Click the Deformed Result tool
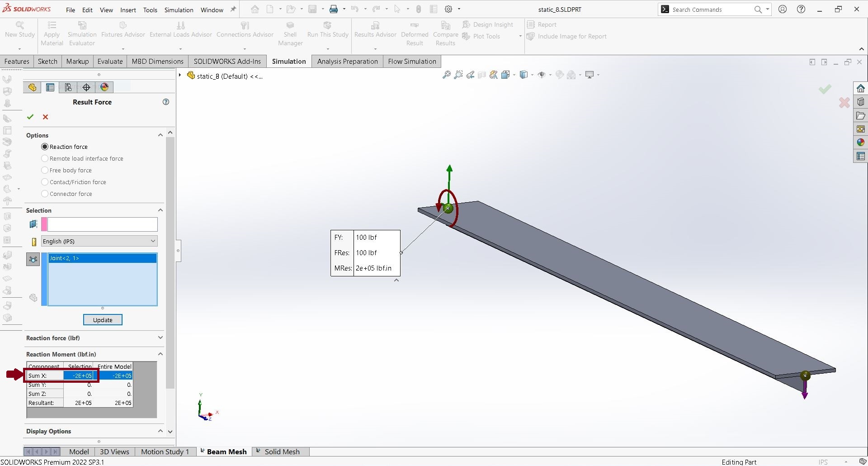868x466 pixels. pyautogui.click(x=415, y=33)
